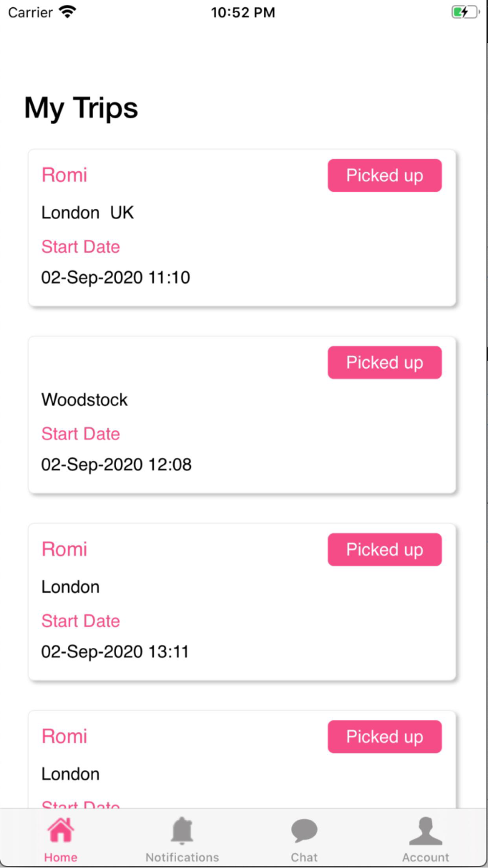
Task: Tap Picked up on the 13:11 trip
Action: (385, 550)
